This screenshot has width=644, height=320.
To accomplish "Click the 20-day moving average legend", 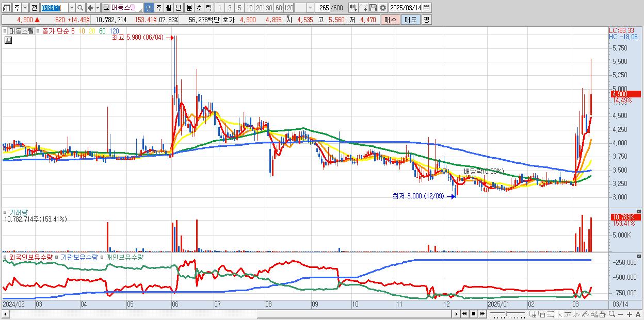I will click(92, 31).
